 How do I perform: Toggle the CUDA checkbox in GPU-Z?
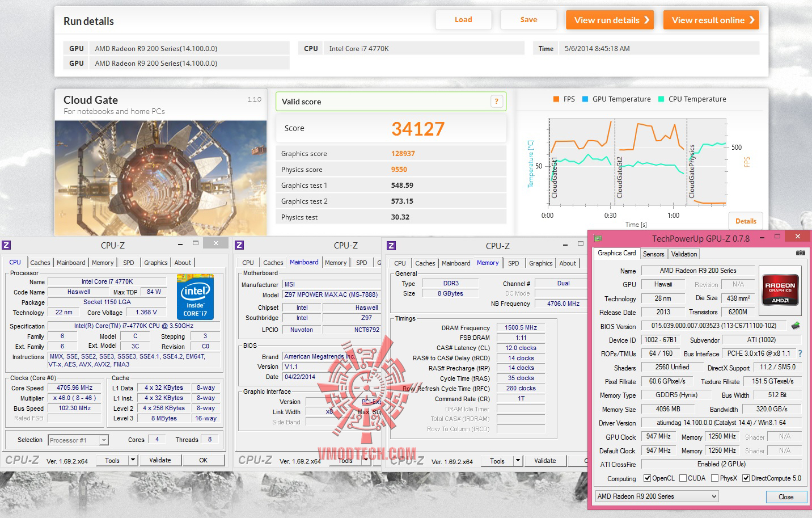click(683, 478)
